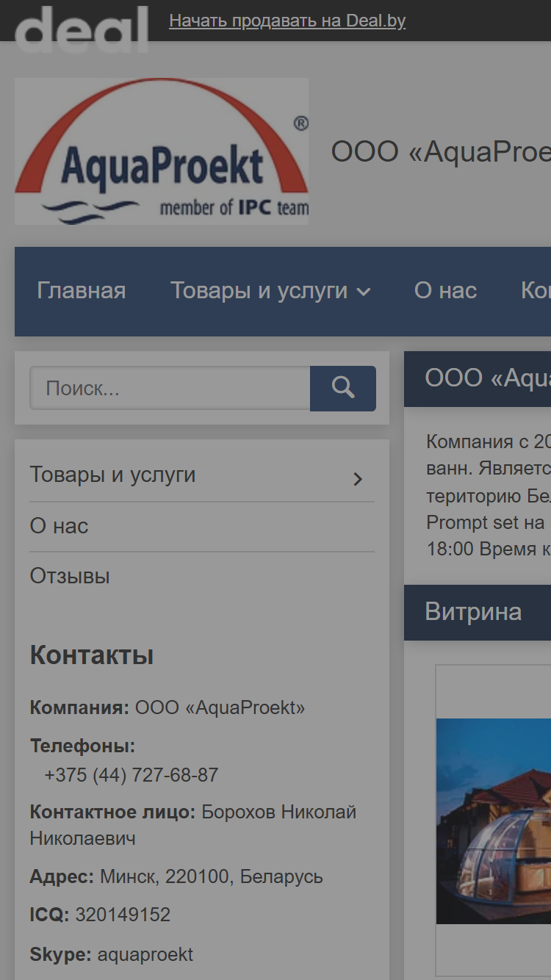This screenshot has width=551, height=980.
Task: Click the AquaProekt company logo image
Action: (162, 151)
